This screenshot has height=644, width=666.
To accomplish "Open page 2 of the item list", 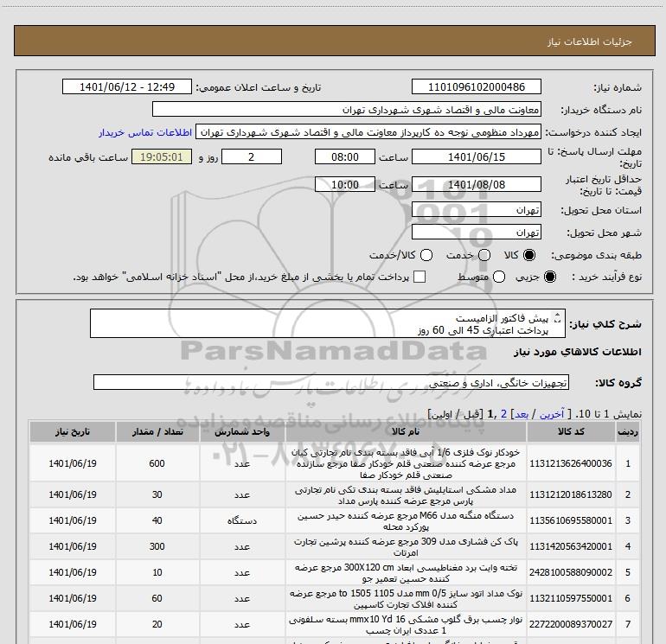I will pos(503,414).
